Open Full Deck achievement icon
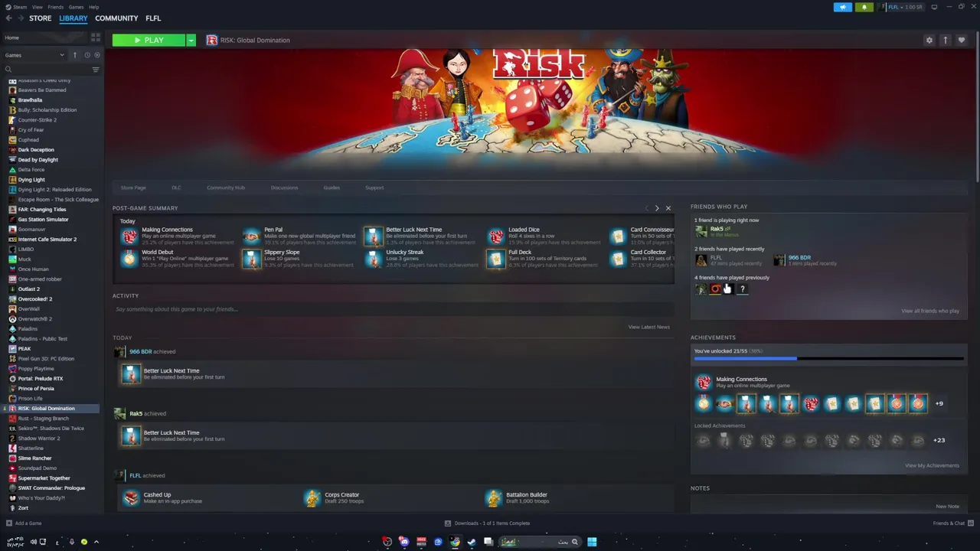This screenshot has width=980, height=551. (x=496, y=259)
